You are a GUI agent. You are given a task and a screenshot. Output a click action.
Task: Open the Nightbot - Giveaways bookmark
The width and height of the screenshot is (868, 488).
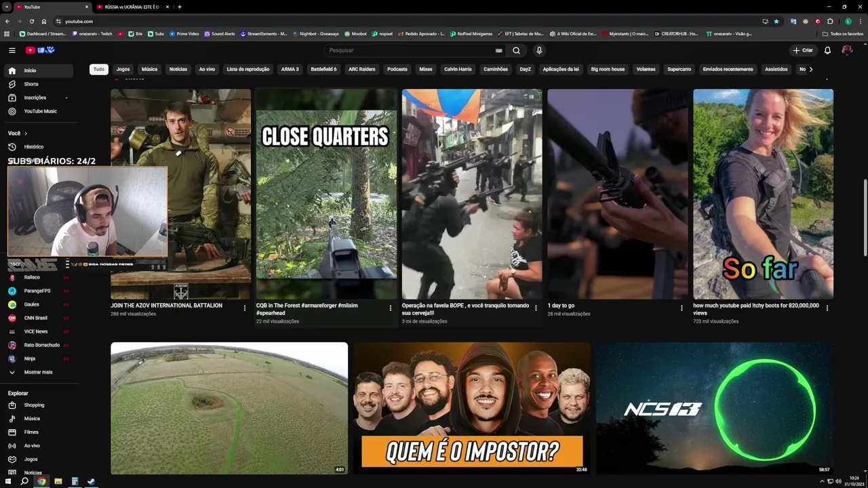[x=315, y=33]
